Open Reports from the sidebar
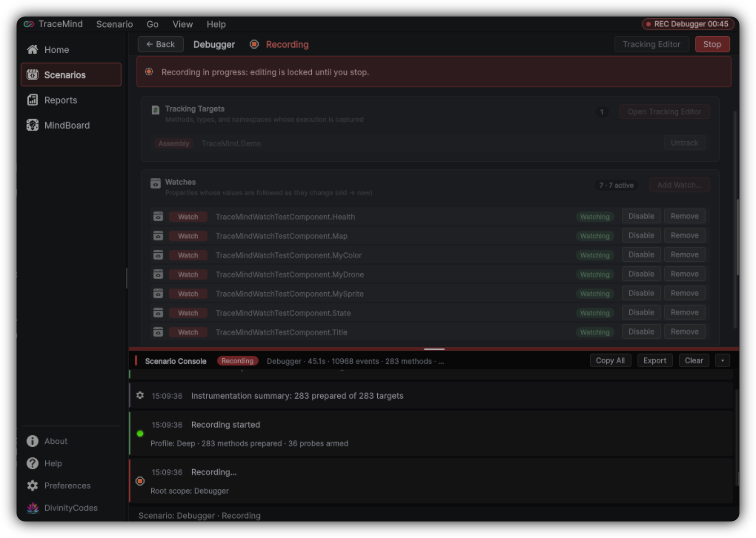The height and width of the screenshot is (538, 756). click(71, 100)
